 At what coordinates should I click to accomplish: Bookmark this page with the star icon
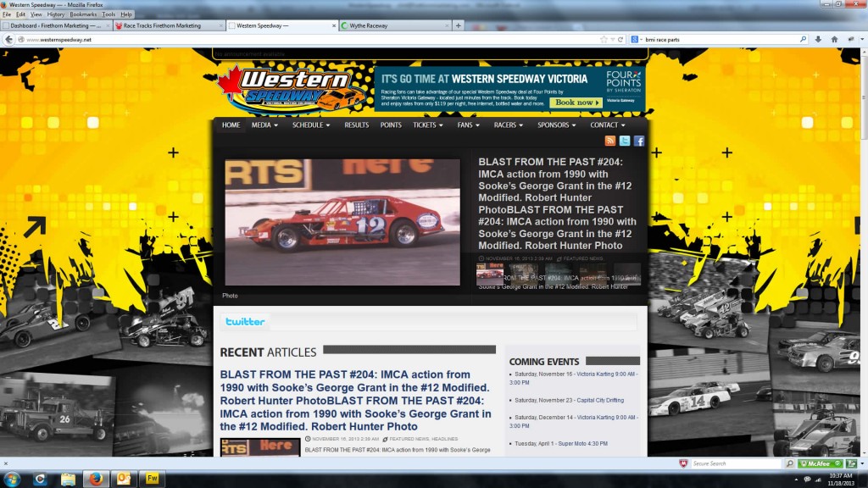(604, 39)
